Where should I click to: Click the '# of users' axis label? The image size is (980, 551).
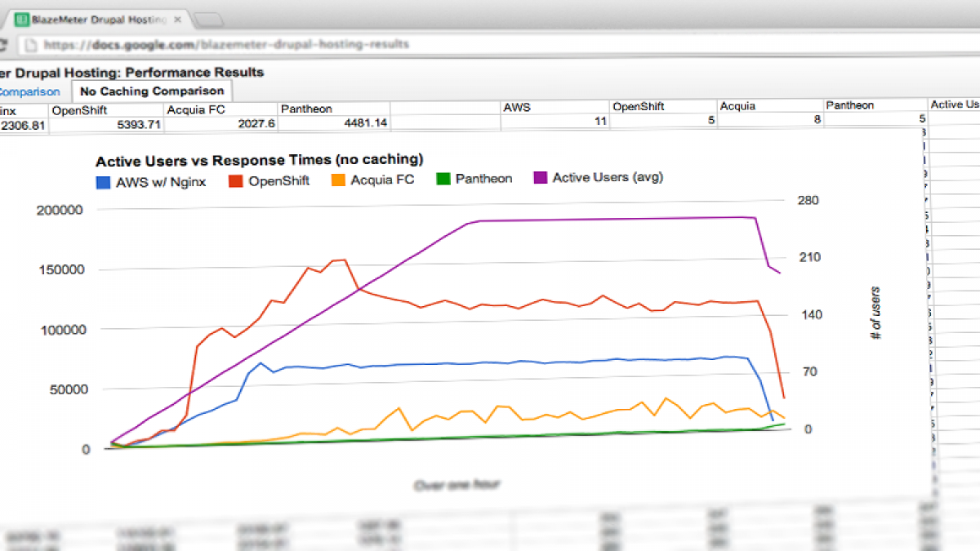point(876,313)
